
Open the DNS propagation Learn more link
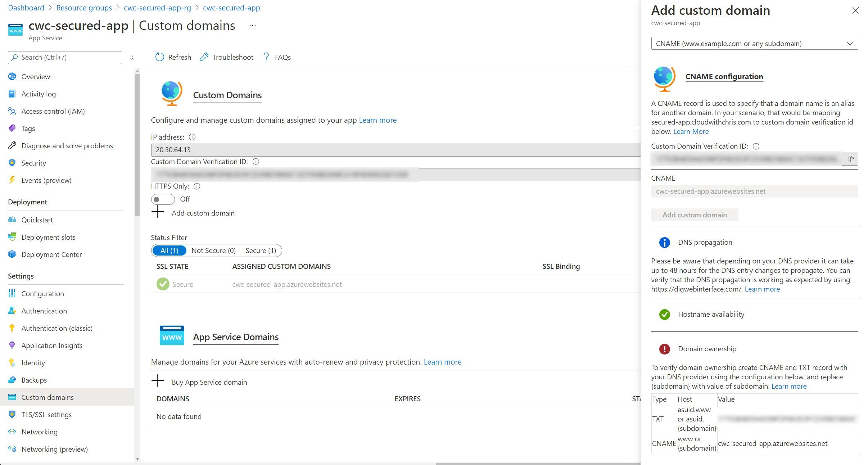point(762,289)
